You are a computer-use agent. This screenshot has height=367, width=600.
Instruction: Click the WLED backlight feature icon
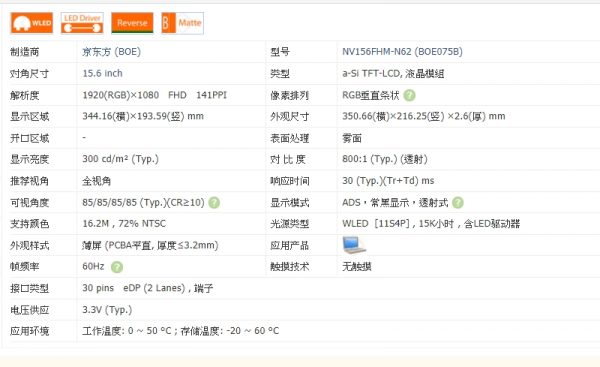click(x=31, y=23)
